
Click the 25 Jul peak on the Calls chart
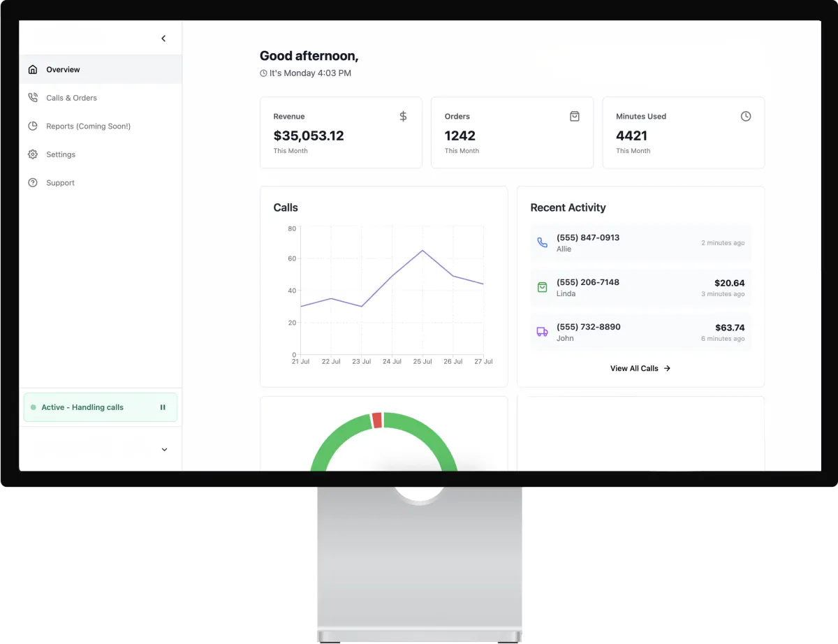click(x=422, y=250)
